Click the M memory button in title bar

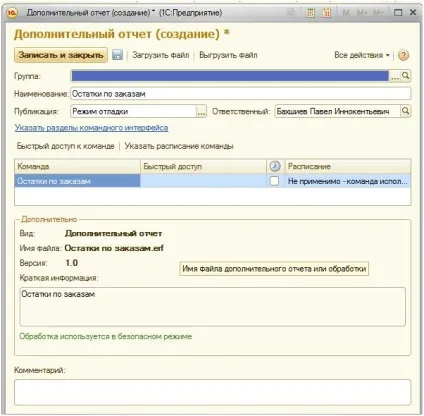coord(346,13)
